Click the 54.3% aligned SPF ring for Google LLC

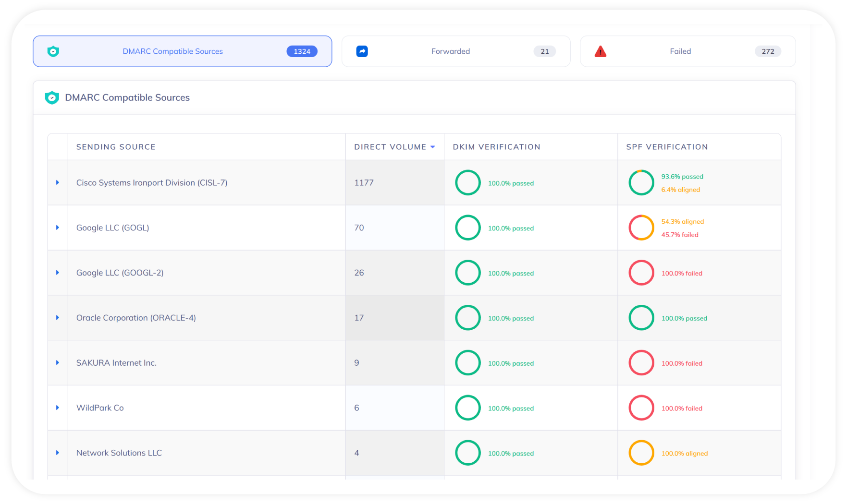[x=641, y=228]
